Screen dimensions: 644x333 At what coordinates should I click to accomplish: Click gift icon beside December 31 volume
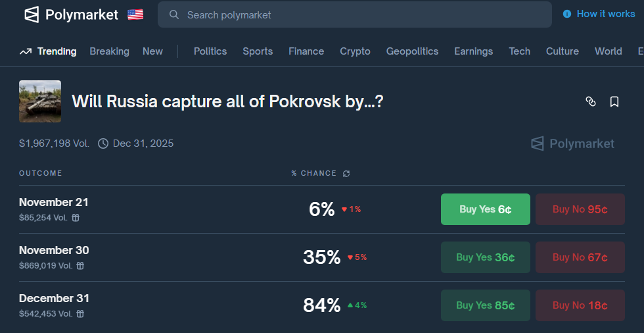pyautogui.click(x=80, y=314)
